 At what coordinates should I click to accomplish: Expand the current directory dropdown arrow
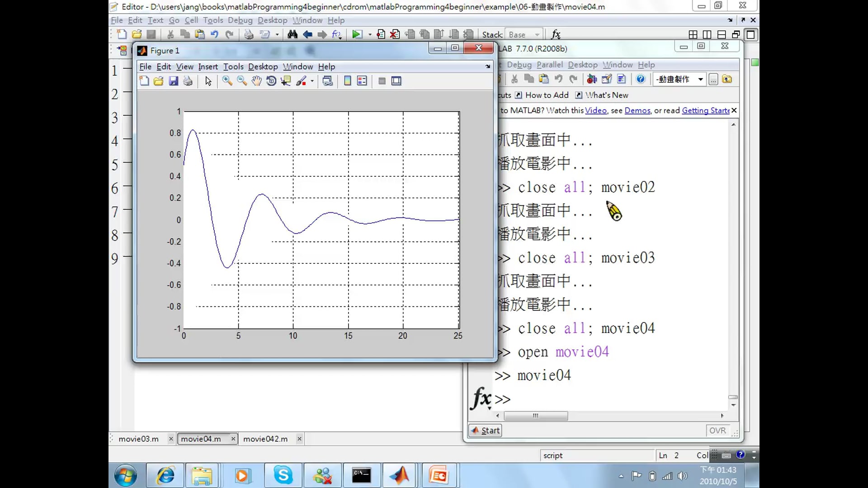pyautogui.click(x=700, y=80)
